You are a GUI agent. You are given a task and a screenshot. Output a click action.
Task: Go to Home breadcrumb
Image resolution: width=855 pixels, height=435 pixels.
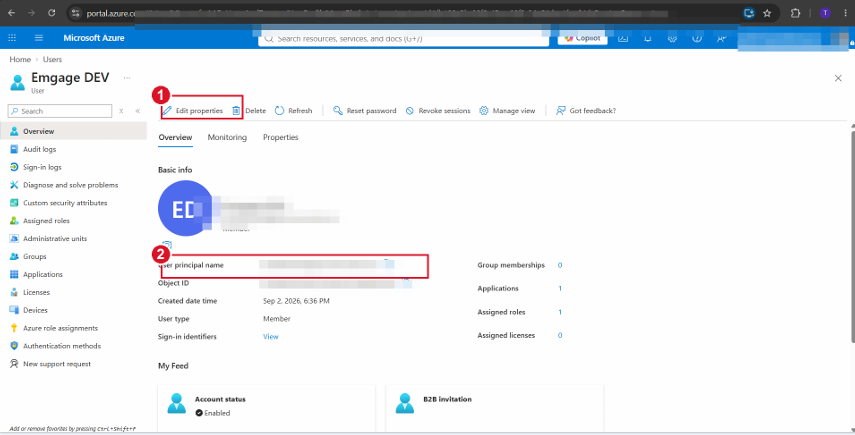(x=20, y=59)
